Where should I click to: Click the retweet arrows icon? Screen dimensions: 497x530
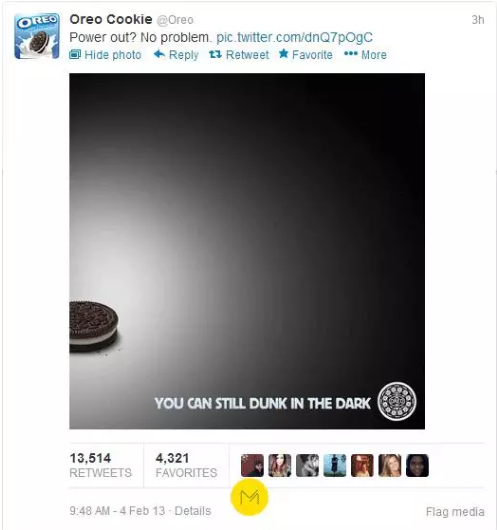pos(215,54)
